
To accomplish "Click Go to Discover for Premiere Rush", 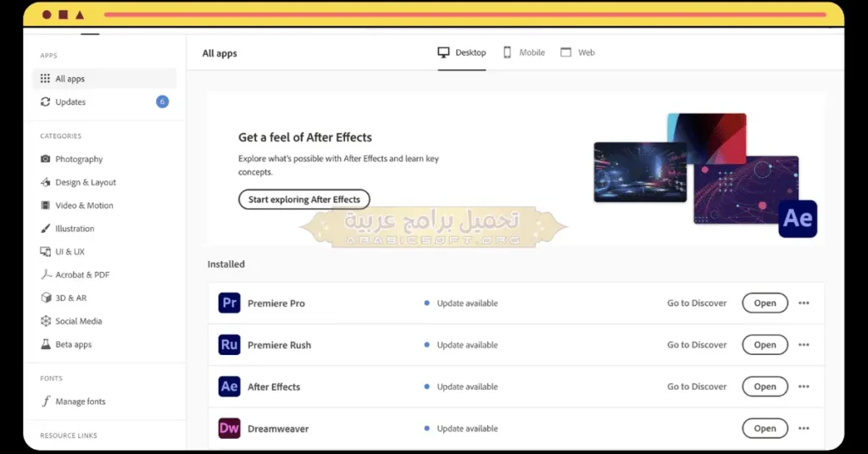I will (x=697, y=345).
